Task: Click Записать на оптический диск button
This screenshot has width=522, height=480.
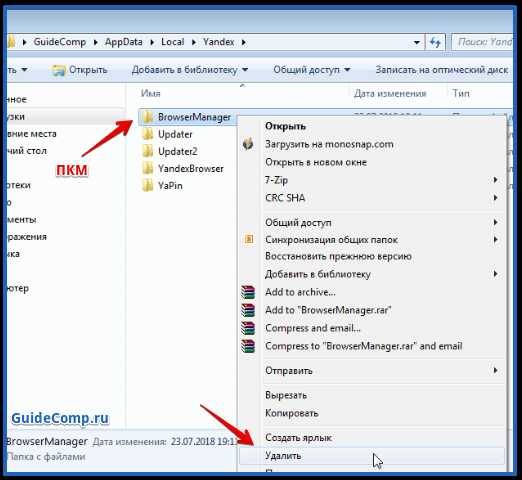Action: [441, 70]
